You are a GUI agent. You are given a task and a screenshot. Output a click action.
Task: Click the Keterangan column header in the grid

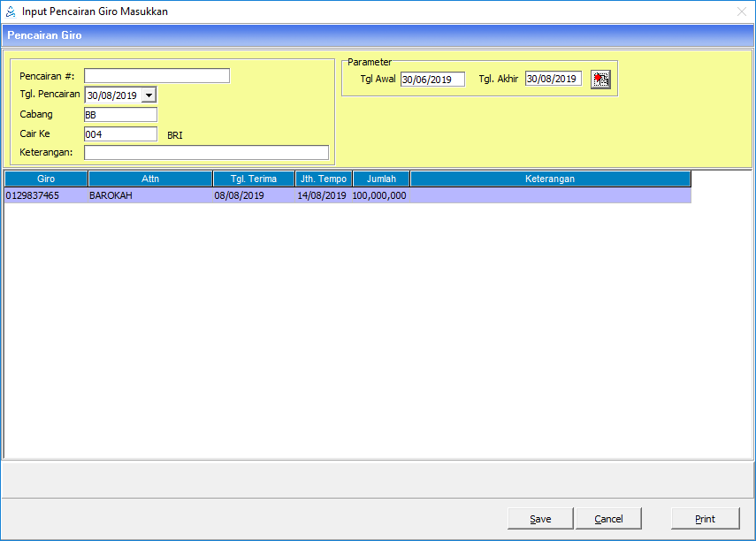point(550,179)
